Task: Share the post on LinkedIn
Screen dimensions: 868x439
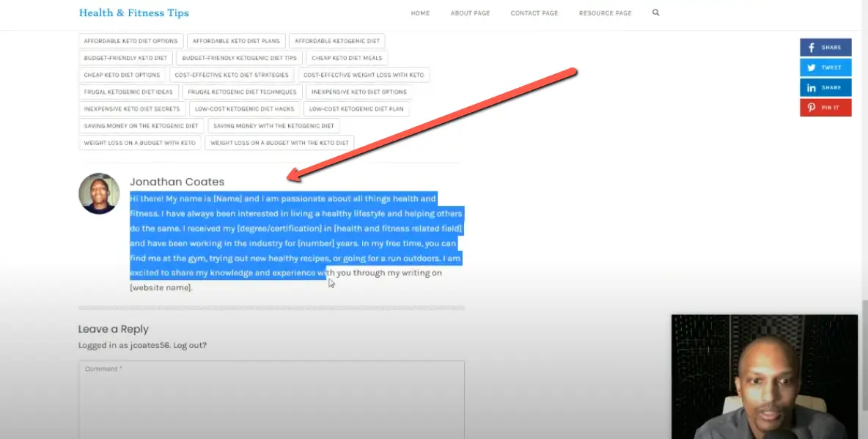Action: coord(825,86)
